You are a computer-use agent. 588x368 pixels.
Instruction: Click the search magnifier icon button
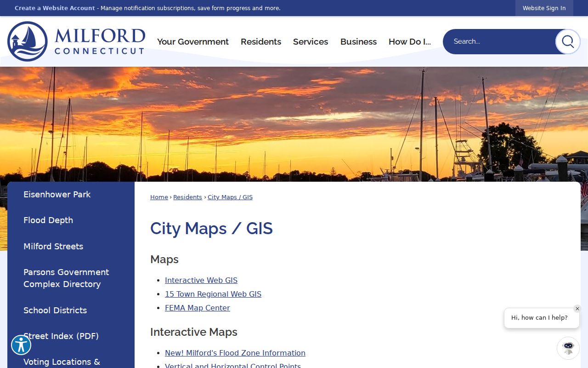pyautogui.click(x=568, y=42)
